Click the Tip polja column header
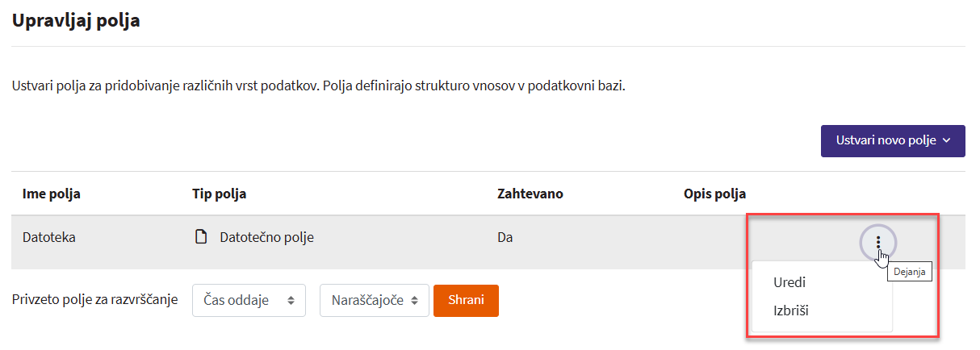980x350 pixels. pyautogui.click(x=219, y=194)
